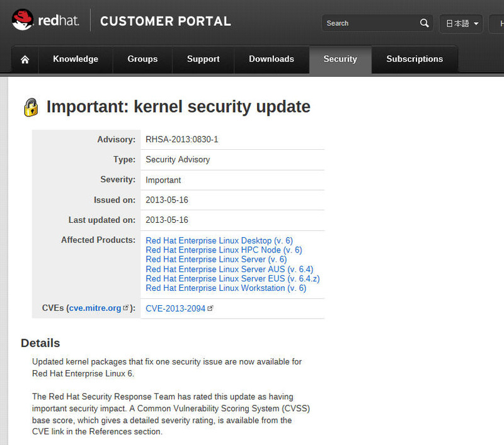This screenshot has height=445, width=504.
Task: Click the yellow padlock security icon
Action: [31, 107]
